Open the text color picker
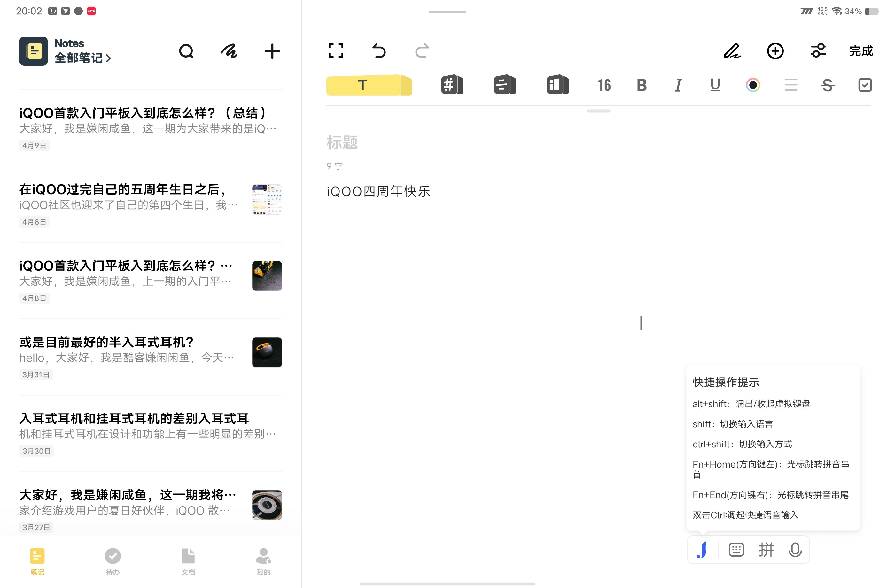This screenshot has width=895, height=588. 753,85
